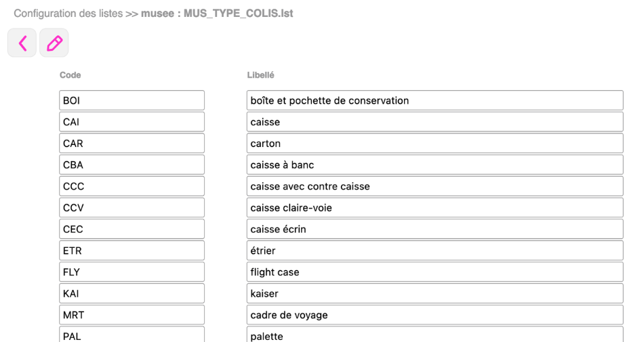Click the 'boîte et pochette de conservation' field

435,100
